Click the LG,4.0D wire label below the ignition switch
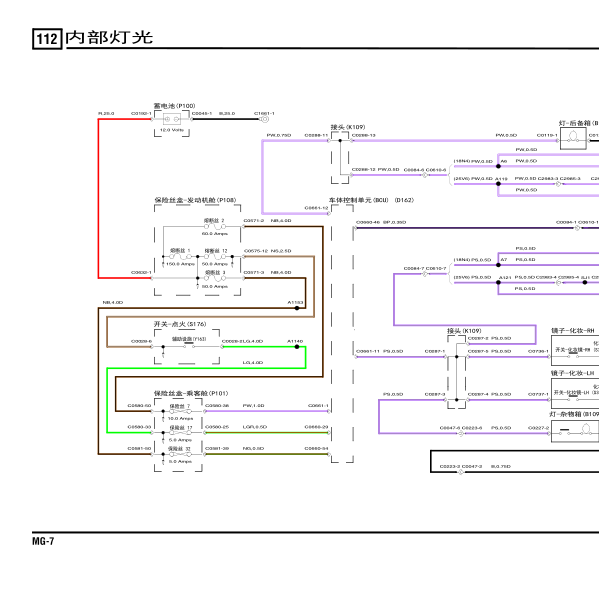 pos(253,362)
